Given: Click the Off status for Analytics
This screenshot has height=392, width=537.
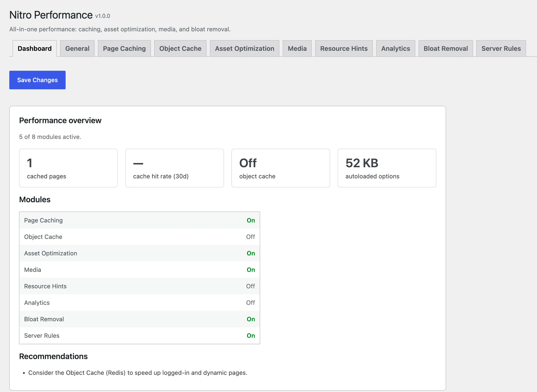Looking at the screenshot, I should [x=250, y=303].
